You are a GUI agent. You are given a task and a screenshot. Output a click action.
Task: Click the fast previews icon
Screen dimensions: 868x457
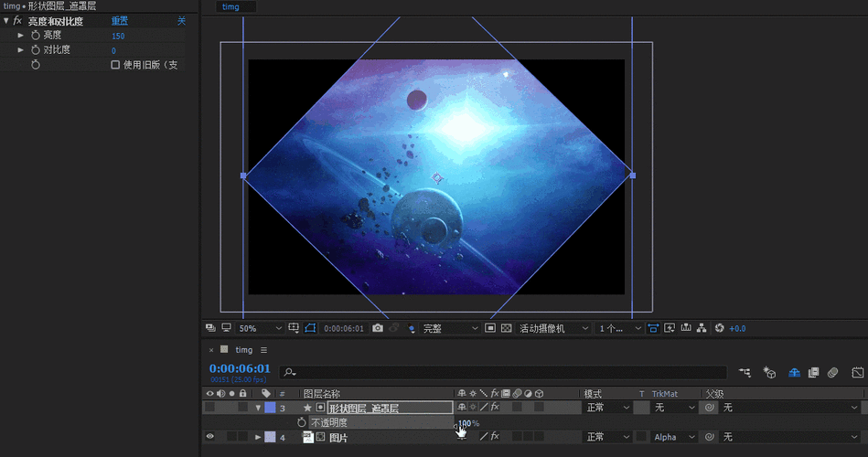670,328
